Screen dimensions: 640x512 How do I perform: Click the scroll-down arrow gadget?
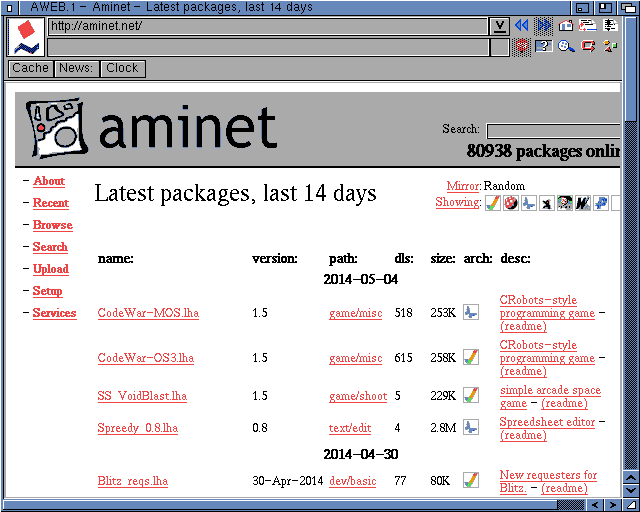click(x=630, y=490)
